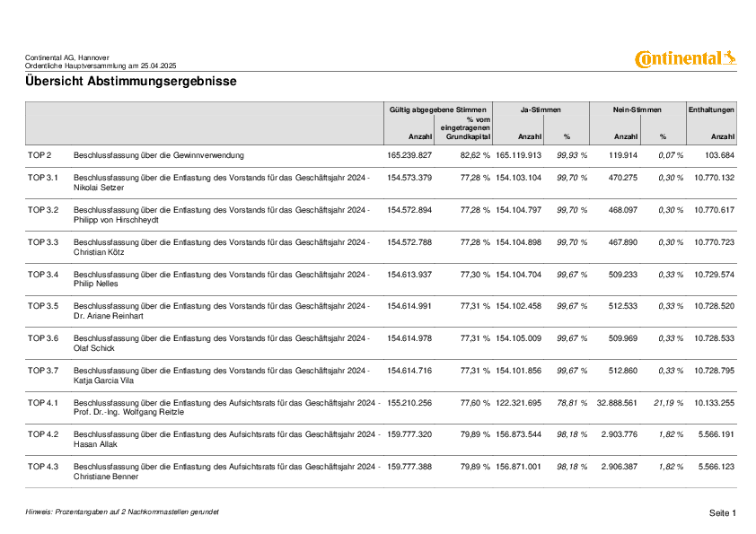The width and height of the screenshot is (756, 534).
Task: Select the row label 'TOP 3.7'
Action: pos(43,371)
